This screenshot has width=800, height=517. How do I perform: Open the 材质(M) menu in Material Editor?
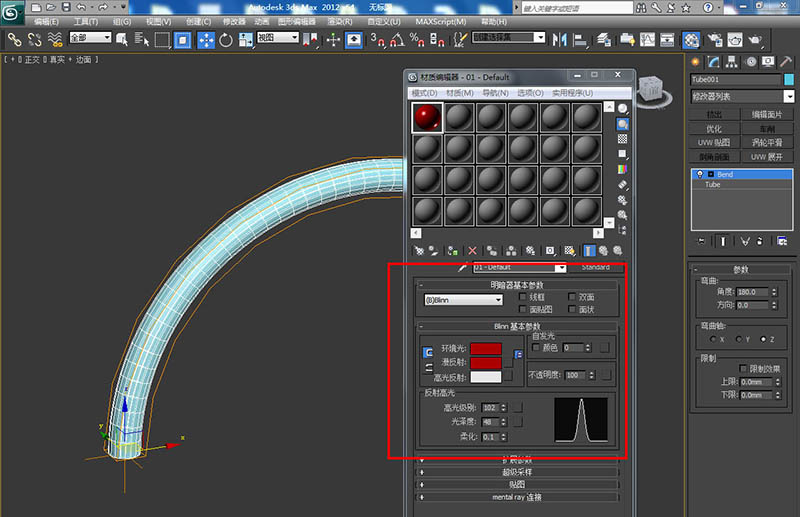pos(459,93)
